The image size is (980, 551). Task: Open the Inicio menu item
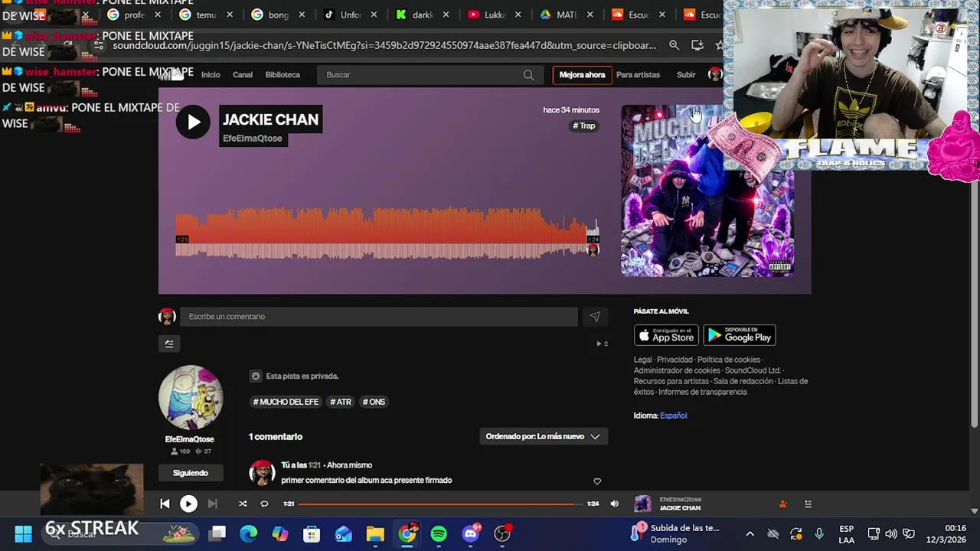pyautogui.click(x=211, y=75)
